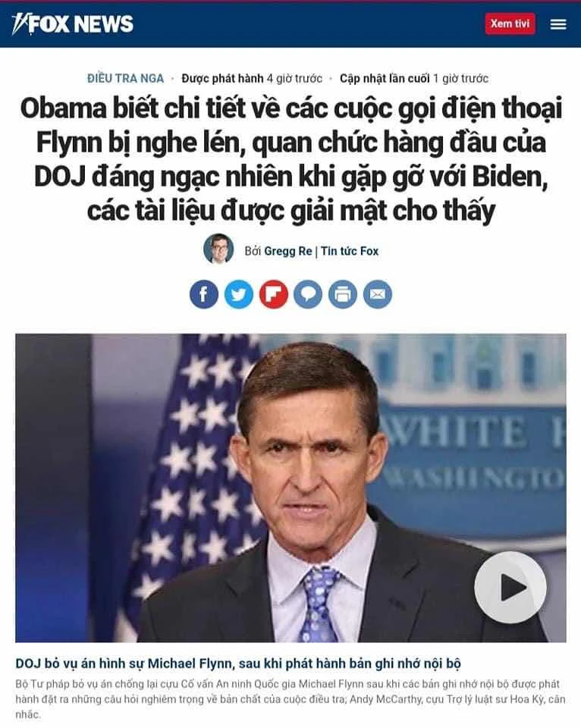
Task: Open video title DOJ bỏ vụ án link
Action: (238, 664)
